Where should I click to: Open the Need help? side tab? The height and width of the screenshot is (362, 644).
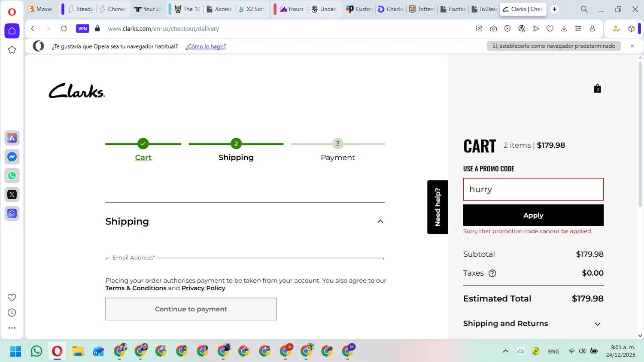[x=437, y=207]
